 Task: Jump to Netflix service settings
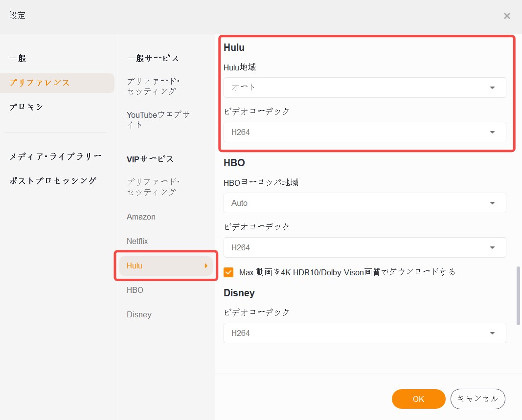[137, 241]
